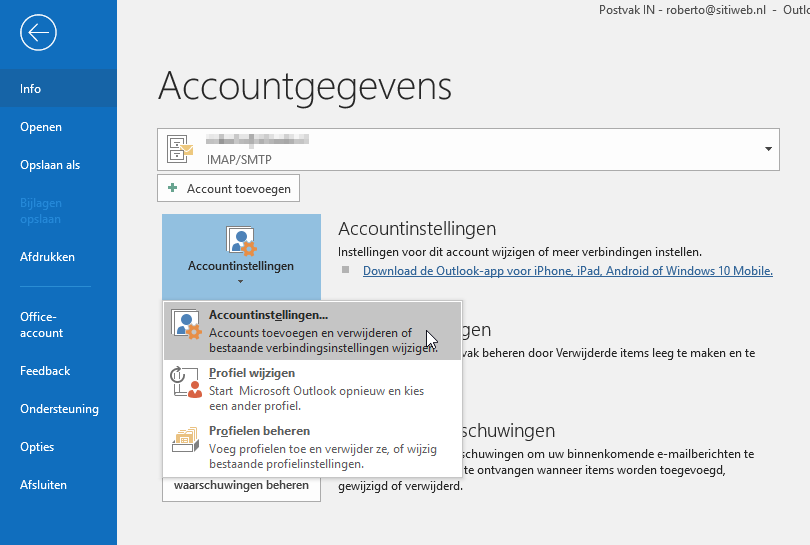The image size is (810, 545).
Task: Choose Profielen beheren from the menu
Action: [x=313, y=447]
